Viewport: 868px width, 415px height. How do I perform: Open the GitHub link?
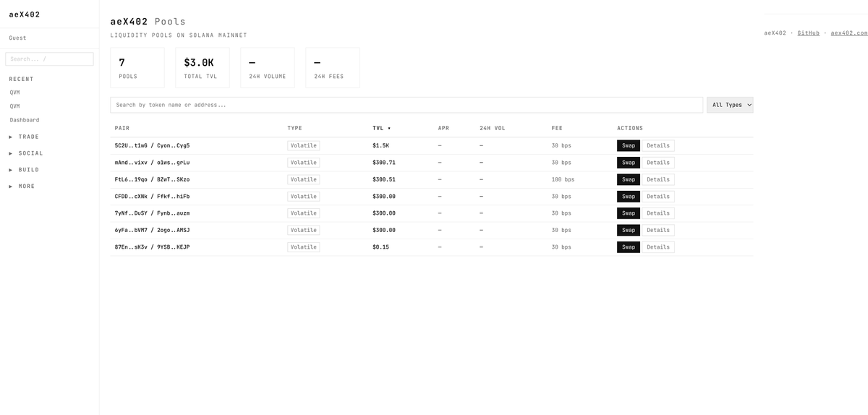(x=809, y=33)
